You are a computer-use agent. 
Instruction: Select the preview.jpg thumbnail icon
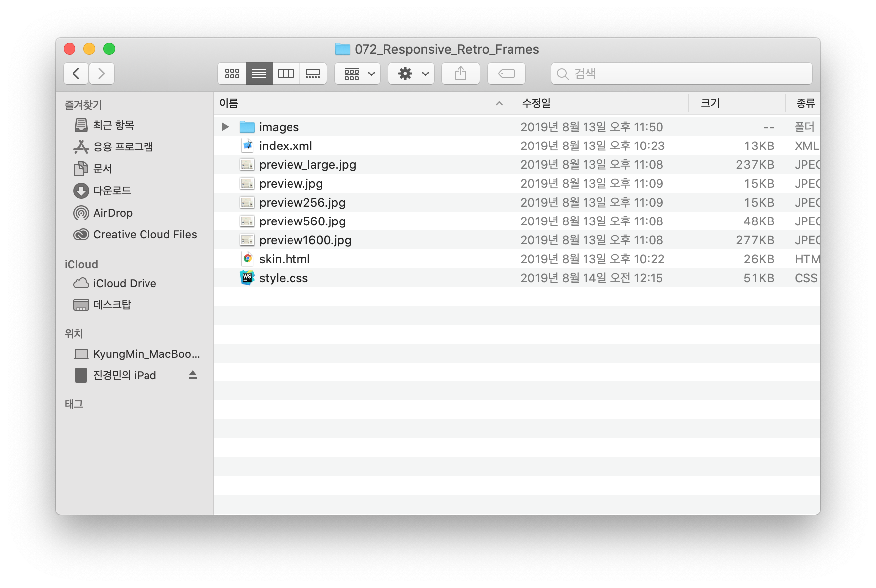(x=247, y=183)
